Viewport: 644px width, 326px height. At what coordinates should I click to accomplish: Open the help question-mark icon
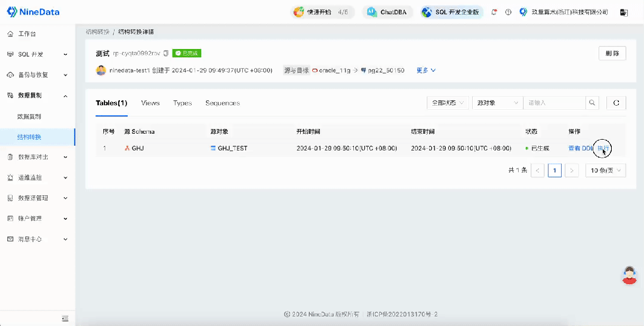point(508,13)
